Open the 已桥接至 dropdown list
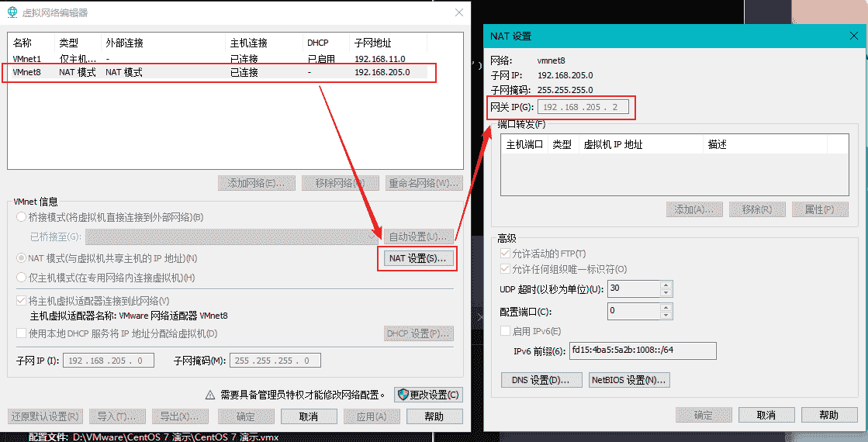This screenshot has height=442, width=868. click(375, 237)
